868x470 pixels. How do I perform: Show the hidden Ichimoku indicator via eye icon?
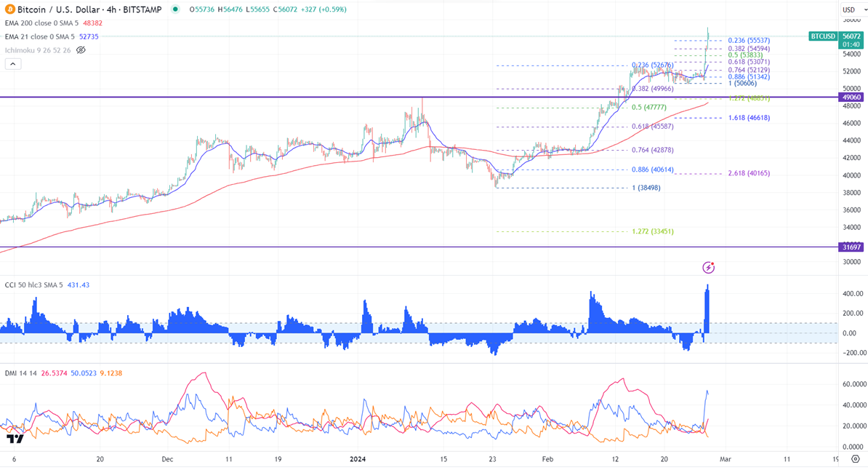tap(81, 50)
